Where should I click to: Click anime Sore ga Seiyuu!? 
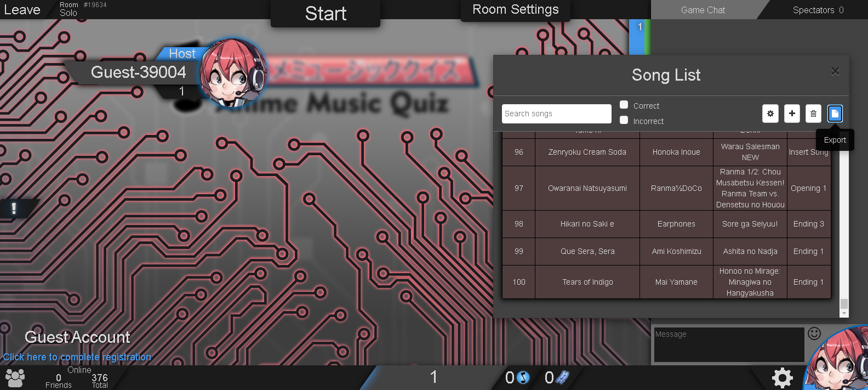coord(750,224)
